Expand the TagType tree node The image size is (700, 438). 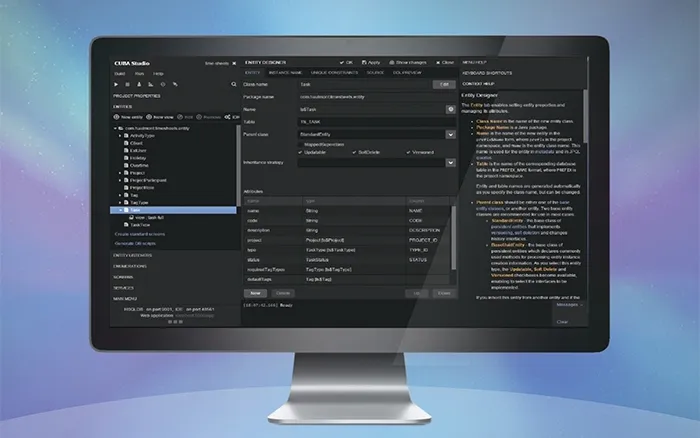tap(120, 203)
